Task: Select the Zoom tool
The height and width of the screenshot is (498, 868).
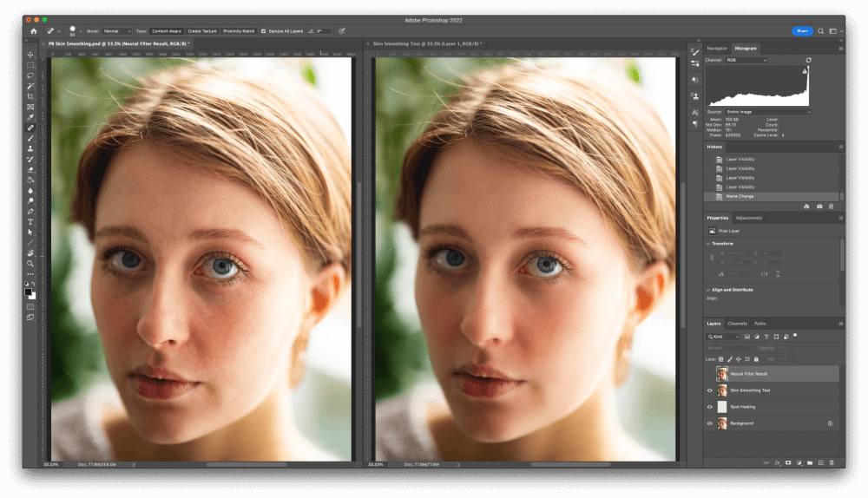Action: coord(30,263)
